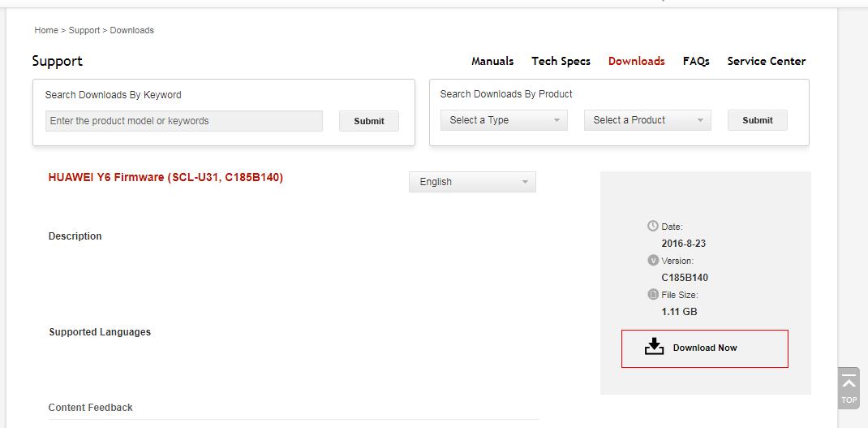This screenshot has width=868, height=428.
Task: Click the download arrow icon
Action: coord(654,347)
